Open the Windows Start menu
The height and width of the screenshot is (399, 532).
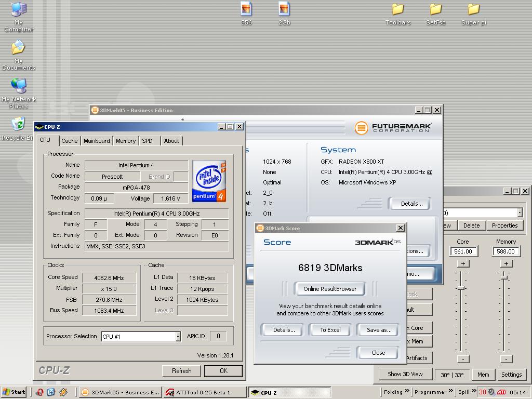(x=13, y=392)
